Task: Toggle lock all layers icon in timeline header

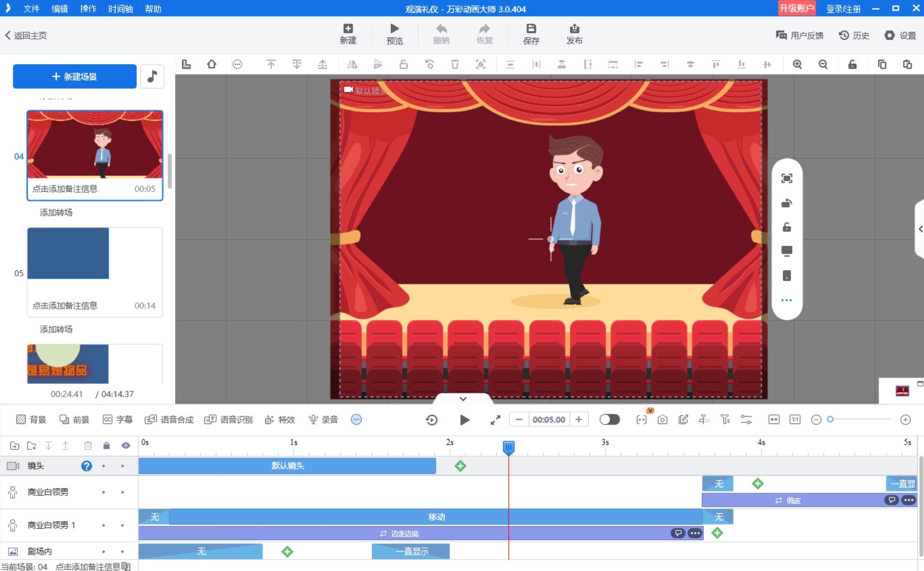Action: (107, 446)
